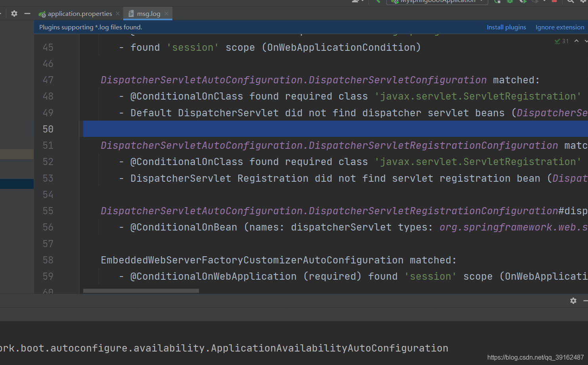Click ApplicationAvailabilityAutoConfiguration in the console output

[x=330, y=348]
